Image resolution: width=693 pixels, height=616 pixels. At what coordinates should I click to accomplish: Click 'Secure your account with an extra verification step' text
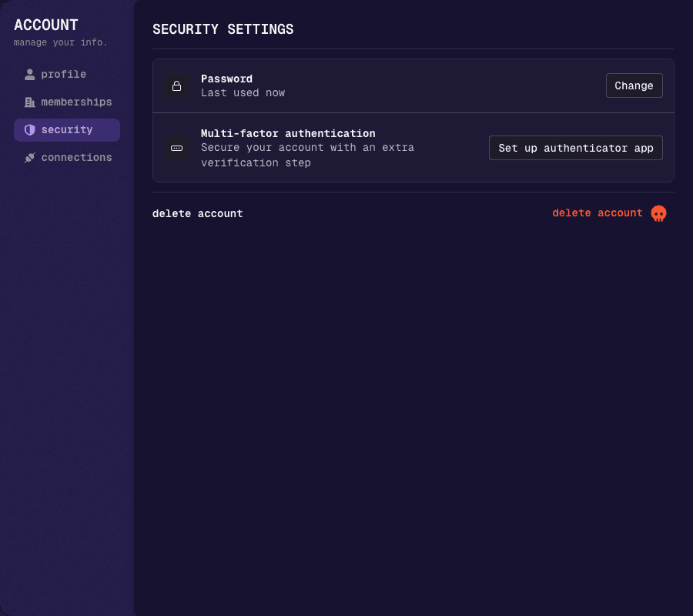tap(307, 155)
